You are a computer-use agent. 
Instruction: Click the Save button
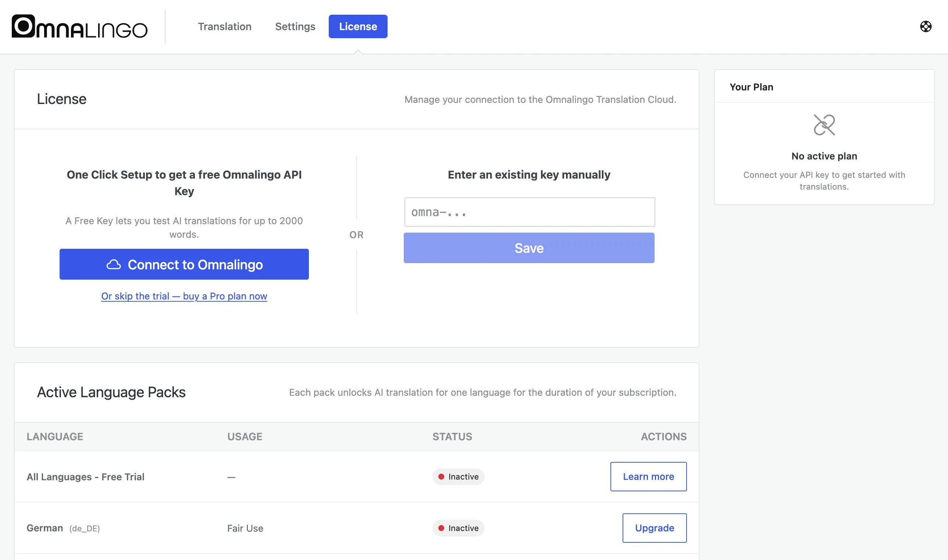(528, 248)
